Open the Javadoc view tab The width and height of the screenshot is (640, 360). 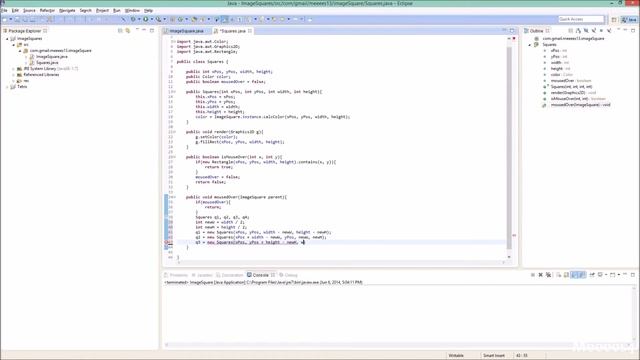(202, 275)
